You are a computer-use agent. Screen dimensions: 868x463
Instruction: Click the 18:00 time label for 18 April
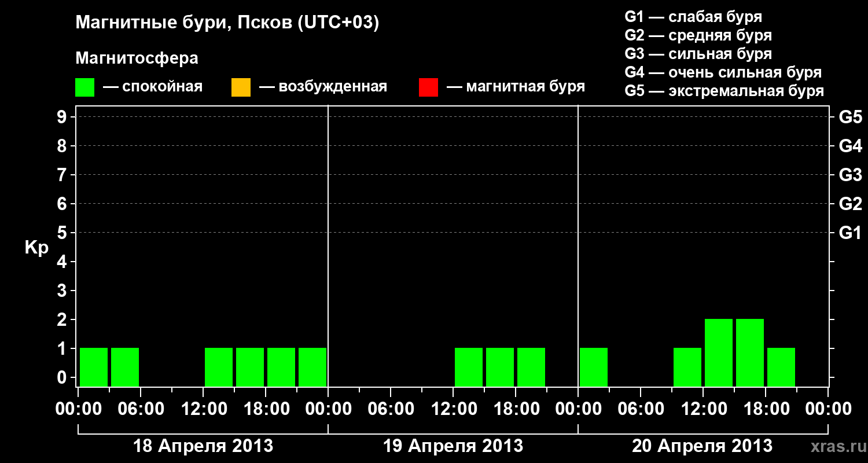click(266, 409)
